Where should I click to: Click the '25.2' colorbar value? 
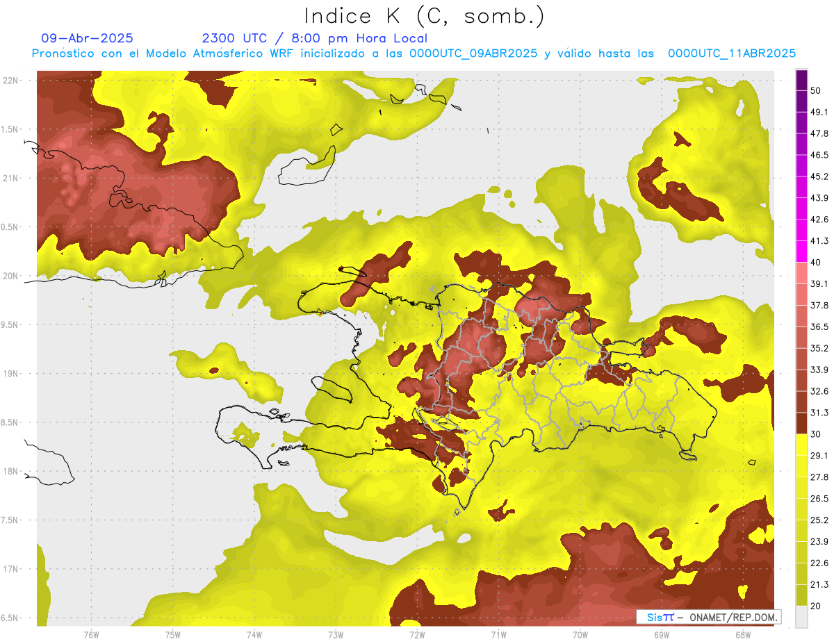[819, 520]
